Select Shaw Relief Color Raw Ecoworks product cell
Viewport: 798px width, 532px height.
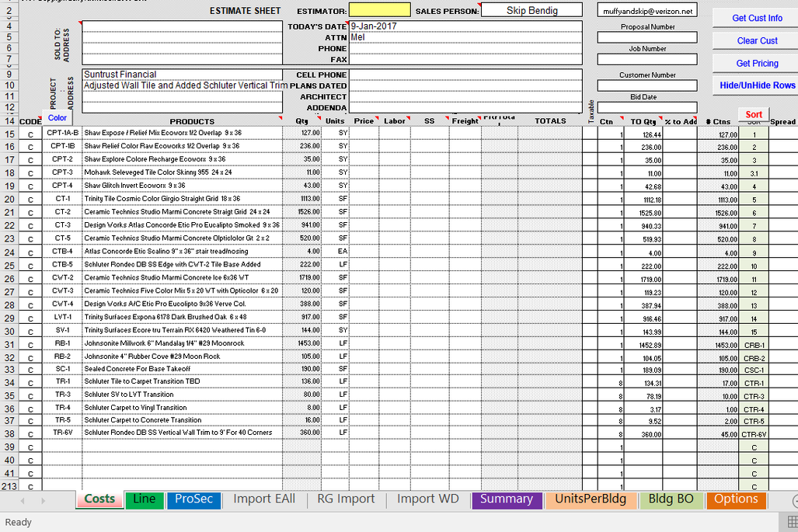182,146
